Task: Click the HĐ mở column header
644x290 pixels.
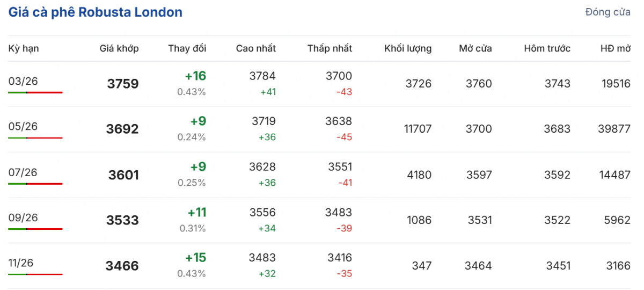Action: [615, 48]
